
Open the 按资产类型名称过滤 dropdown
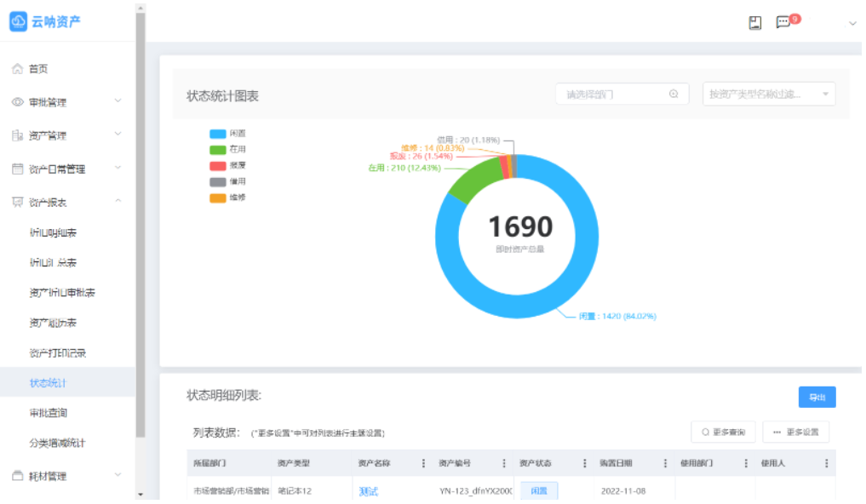tap(767, 94)
